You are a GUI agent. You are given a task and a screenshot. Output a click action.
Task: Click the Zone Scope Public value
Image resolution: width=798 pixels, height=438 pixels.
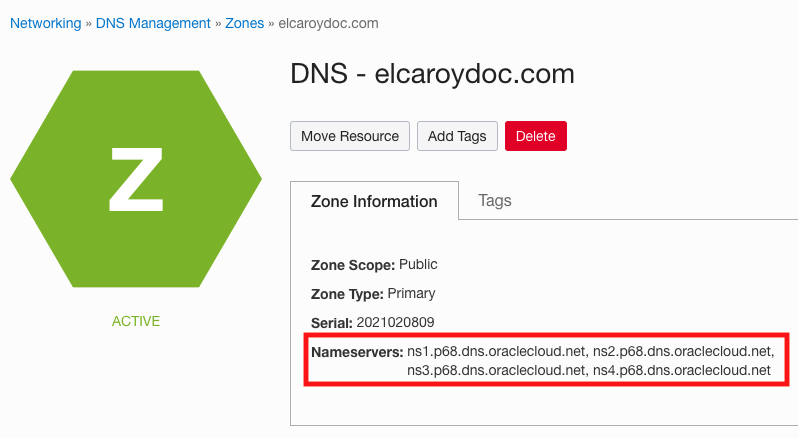point(418,265)
